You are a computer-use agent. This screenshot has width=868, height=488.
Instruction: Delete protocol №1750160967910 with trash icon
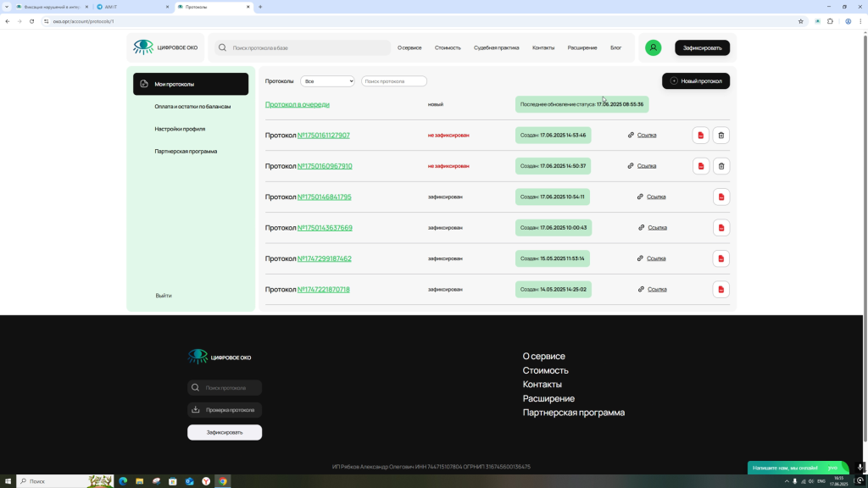(x=721, y=166)
